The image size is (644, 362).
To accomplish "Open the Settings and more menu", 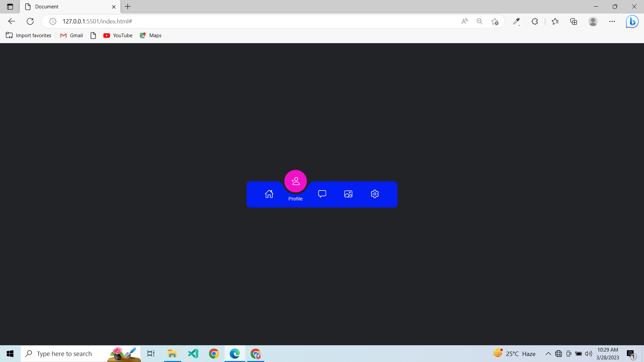I will pos(612,21).
